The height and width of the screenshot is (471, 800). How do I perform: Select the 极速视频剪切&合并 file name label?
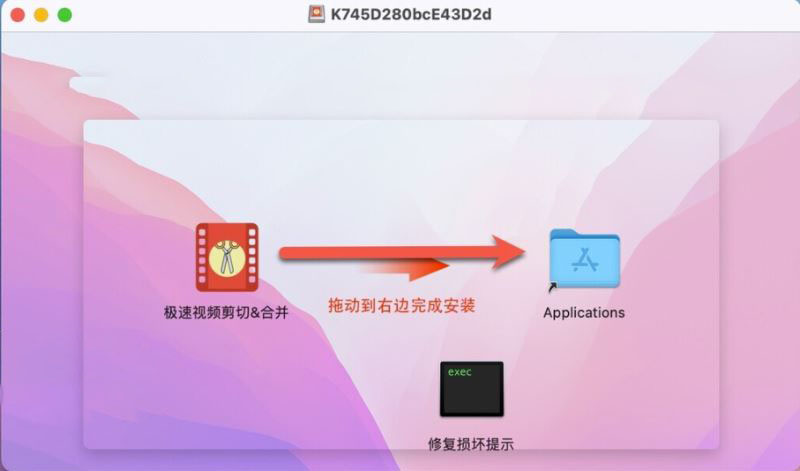226,312
